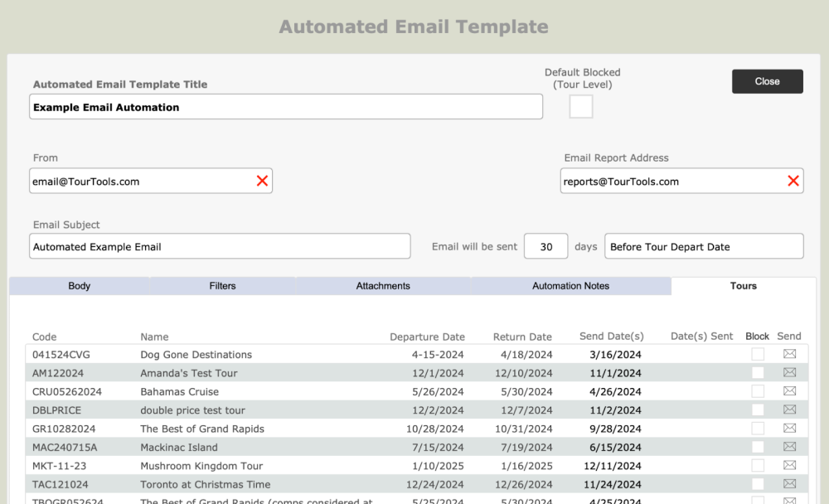Switch to the Body tab
Screen dimensions: 829x504
click(x=80, y=286)
